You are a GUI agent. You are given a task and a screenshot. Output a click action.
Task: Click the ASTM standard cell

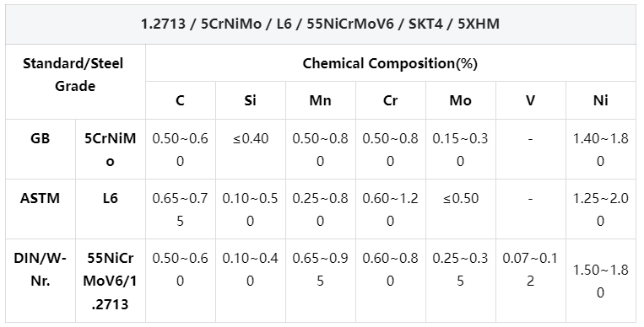click(x=41, y=209)
